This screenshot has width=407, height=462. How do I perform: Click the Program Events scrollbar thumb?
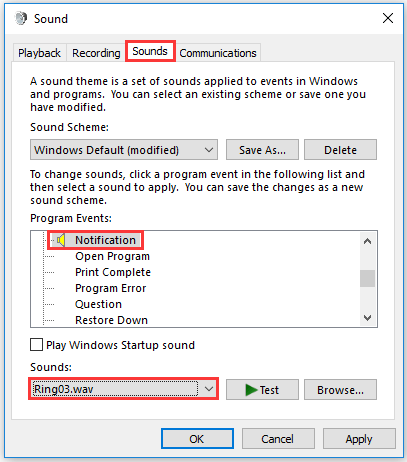[x=367, y=278]
